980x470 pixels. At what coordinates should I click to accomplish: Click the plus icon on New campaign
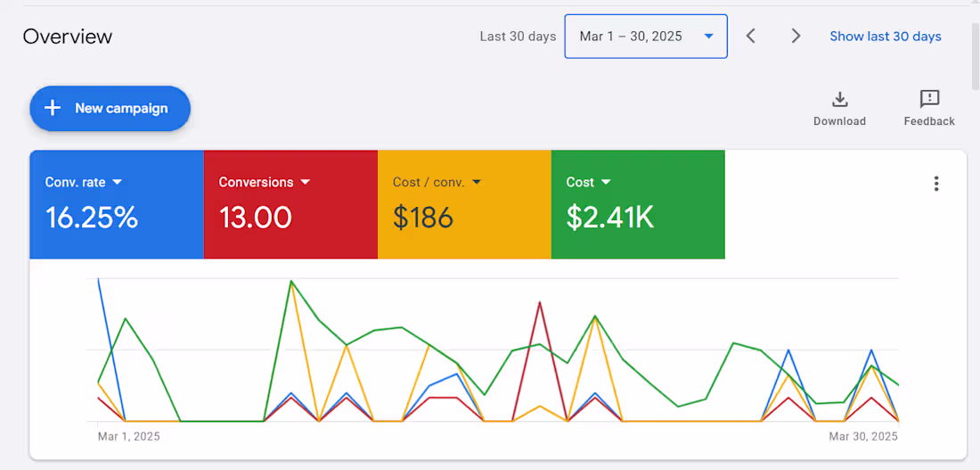(53, 108)
